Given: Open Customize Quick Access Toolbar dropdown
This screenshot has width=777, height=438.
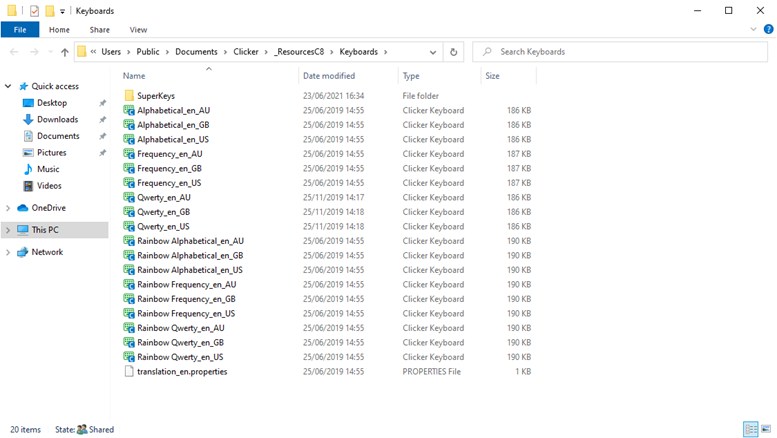Looking at the screenshot, I should click(63, 11).
